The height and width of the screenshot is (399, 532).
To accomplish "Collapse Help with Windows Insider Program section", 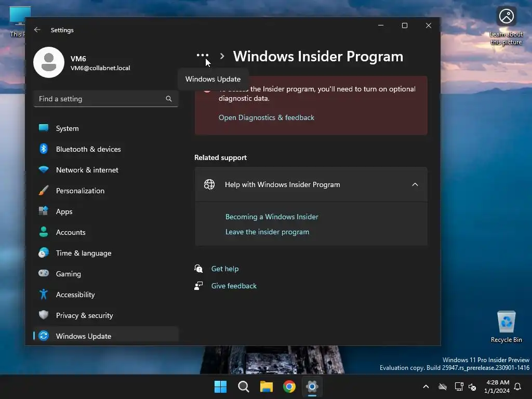I will coord(415,184).
